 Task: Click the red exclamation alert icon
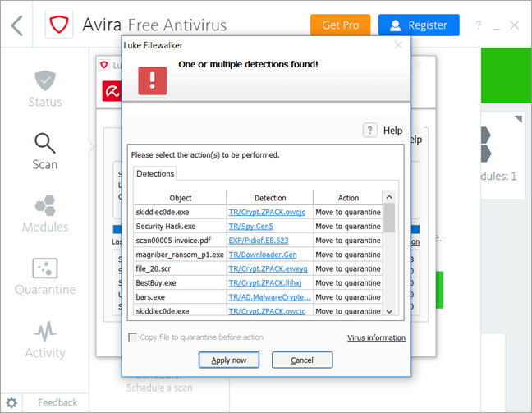click(x=153, y=80)
